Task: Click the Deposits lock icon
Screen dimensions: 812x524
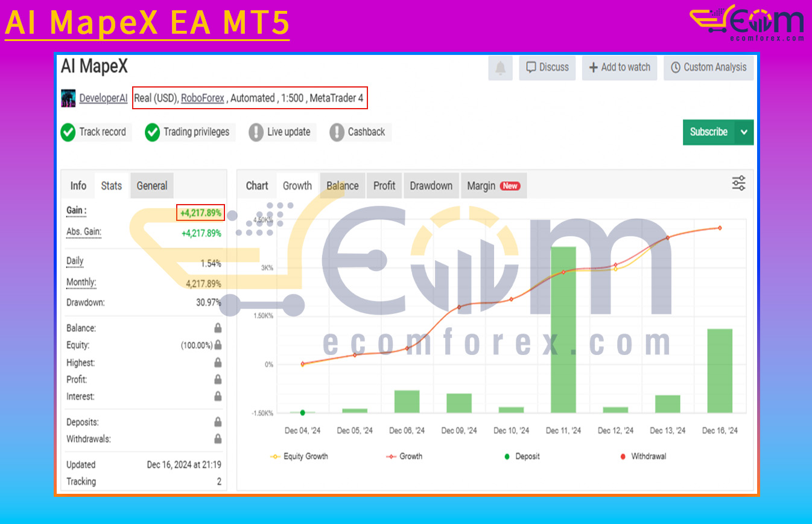Action: (x=218, y=422)
